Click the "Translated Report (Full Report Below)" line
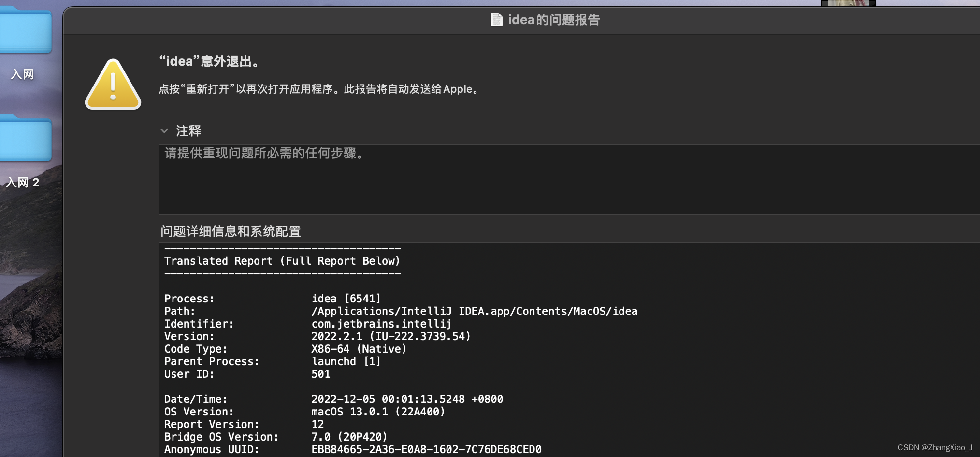This screenshot has height=457, width=980. 282,261
